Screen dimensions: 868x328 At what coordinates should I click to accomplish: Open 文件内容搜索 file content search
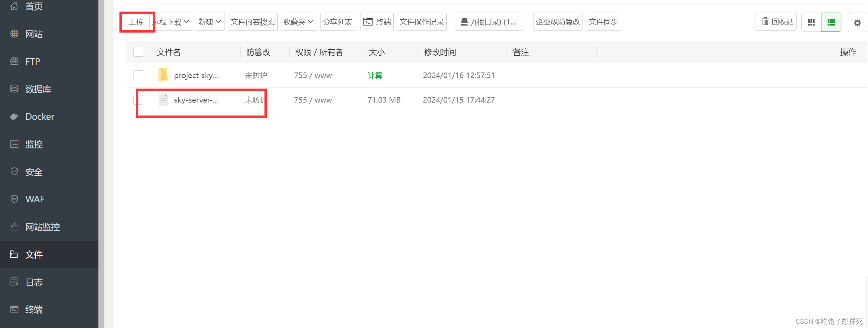coord(253,22)
